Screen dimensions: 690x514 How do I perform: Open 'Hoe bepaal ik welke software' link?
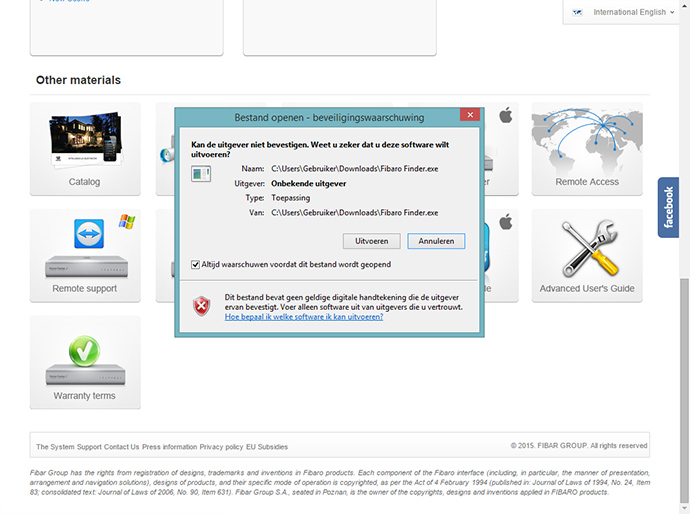pos(304,317)
